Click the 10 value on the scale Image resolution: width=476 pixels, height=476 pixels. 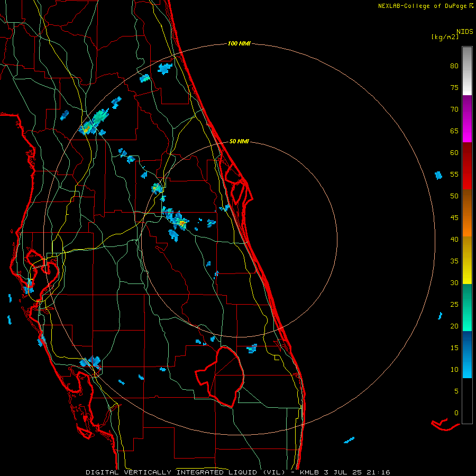coord(454,370)
